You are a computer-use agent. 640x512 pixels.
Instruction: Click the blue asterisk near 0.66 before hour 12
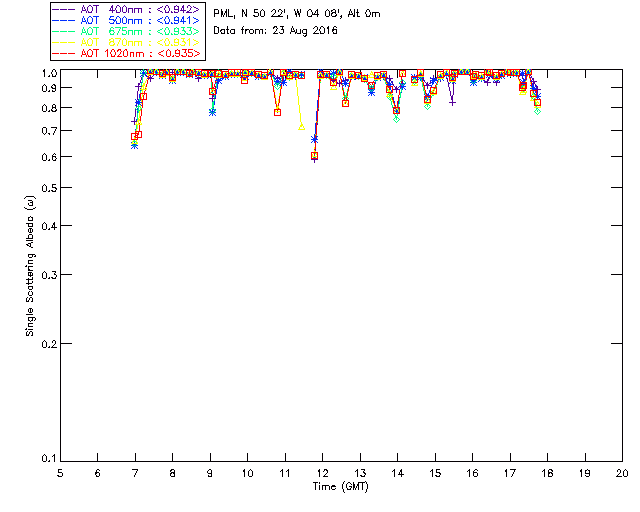314,139
